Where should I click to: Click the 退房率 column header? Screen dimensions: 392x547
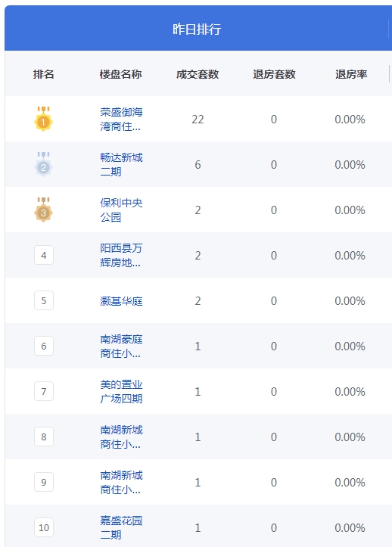pyautogui.click(x=351, y=74)
